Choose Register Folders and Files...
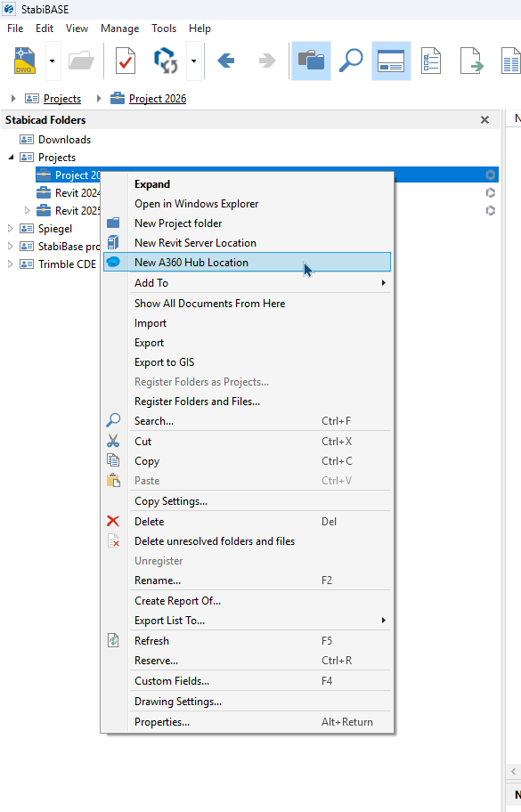Screen dimensions: 521x812 click(247, 402)
